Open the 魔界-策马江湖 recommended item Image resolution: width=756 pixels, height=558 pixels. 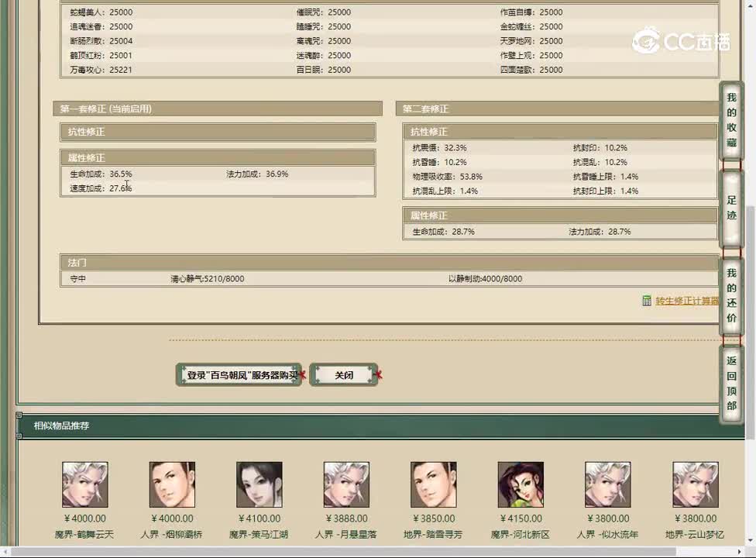pos(259,484)
